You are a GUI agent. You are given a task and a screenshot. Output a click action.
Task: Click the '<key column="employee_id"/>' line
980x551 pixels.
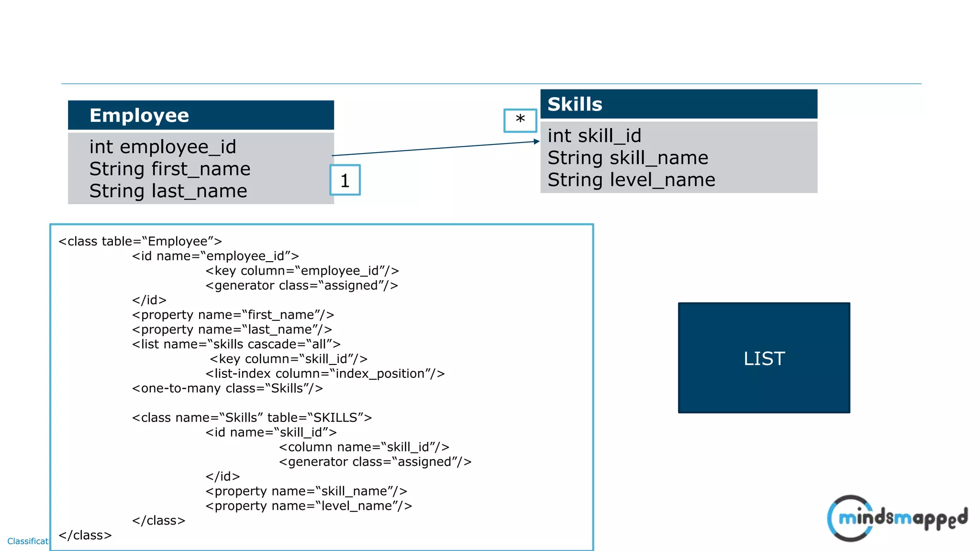click(302, 271)
